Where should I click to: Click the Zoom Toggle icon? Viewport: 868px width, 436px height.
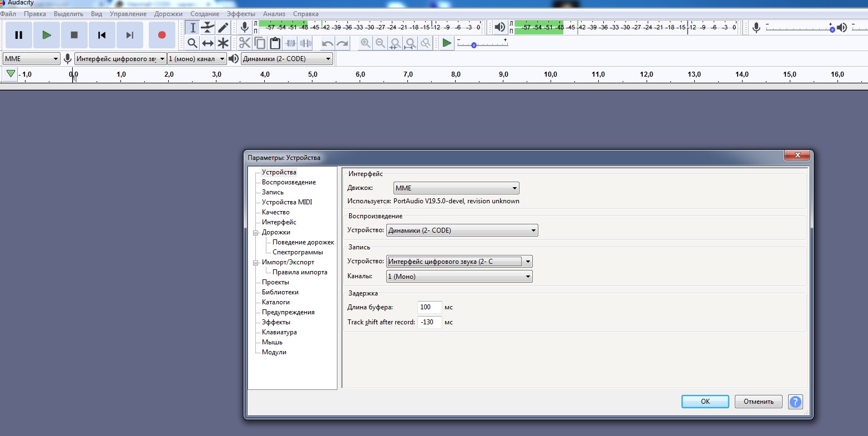[x=425, y=43]
